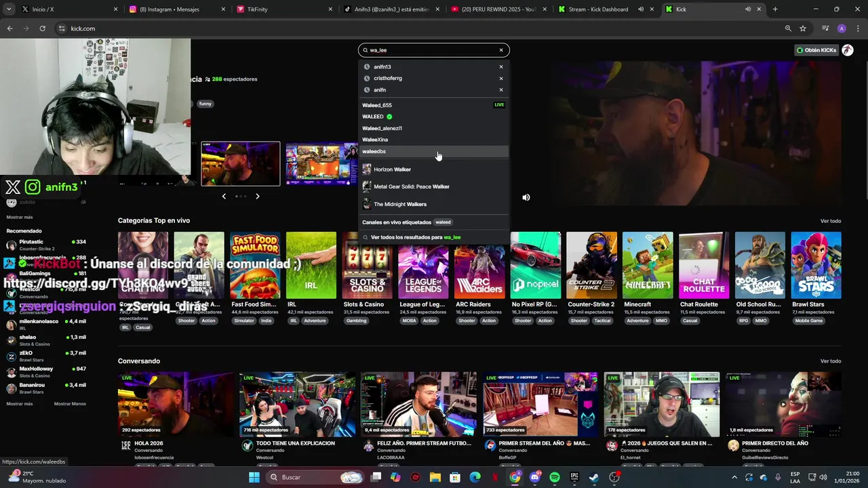Open PRIMER DIRECTO DEL AÑO stream
This screenshot has width=868, height=488.
point(783,404)
